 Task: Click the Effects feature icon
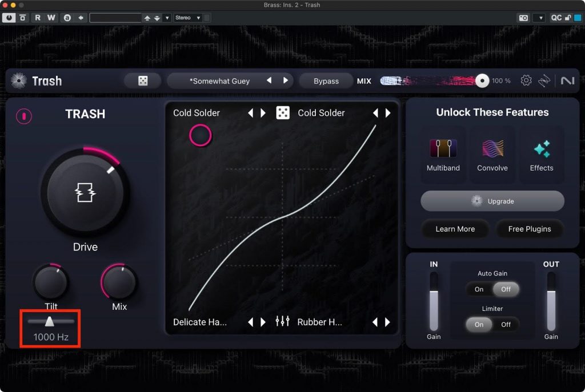pos(542,149)
